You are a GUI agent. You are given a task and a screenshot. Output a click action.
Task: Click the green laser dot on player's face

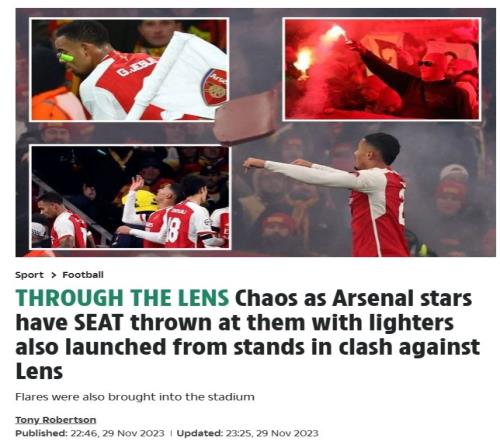pos(66,57)
